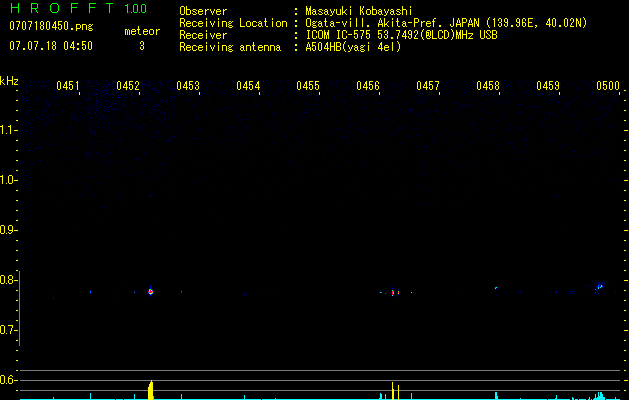Click the 0458 time marker

click(x=488, y=86)
